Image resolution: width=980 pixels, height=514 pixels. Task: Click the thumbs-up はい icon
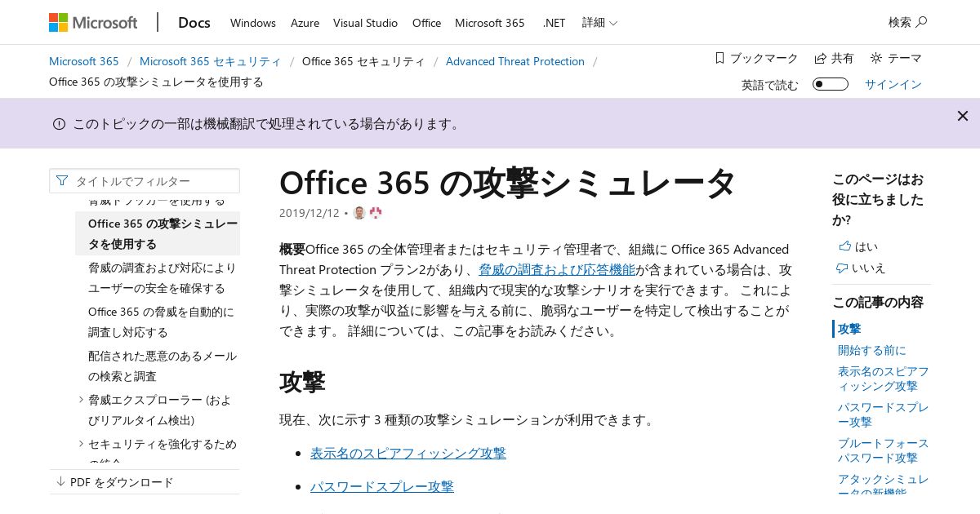[844, 246]
